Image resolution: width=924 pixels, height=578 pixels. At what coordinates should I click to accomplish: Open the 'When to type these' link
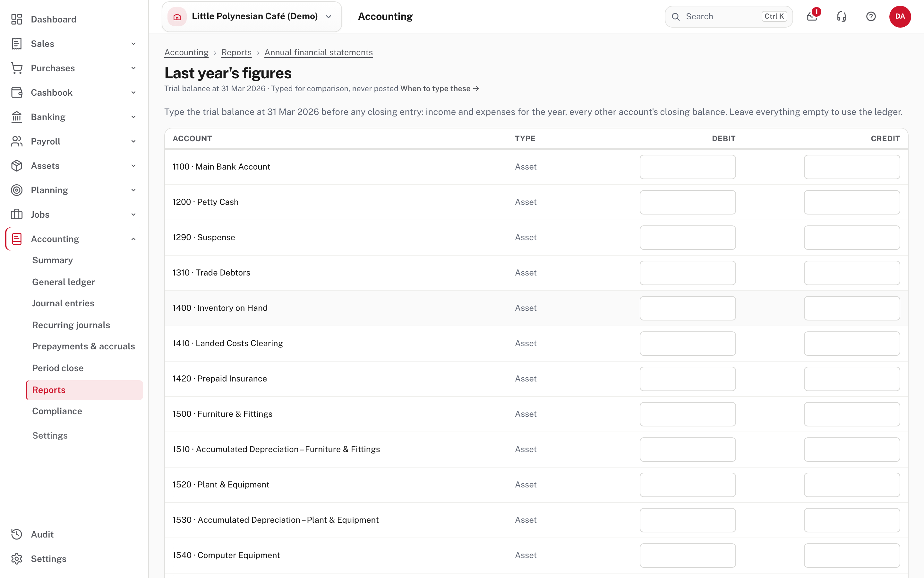pos(440,89)
